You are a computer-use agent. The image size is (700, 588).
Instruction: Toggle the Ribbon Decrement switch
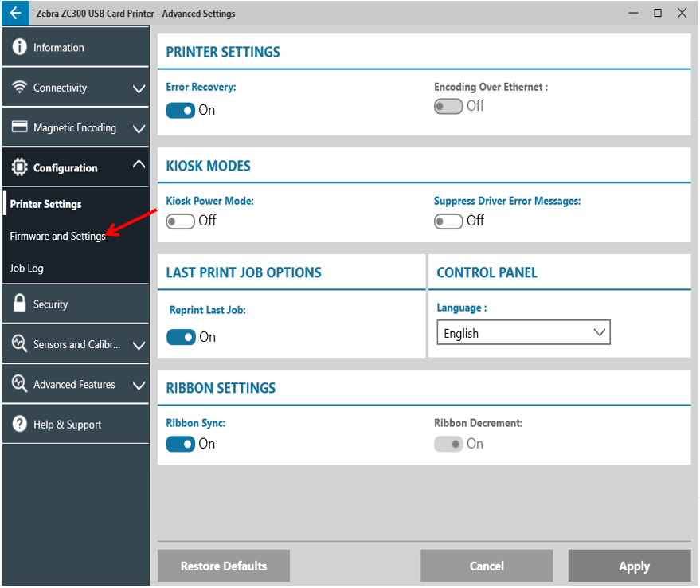pos(448,444)
